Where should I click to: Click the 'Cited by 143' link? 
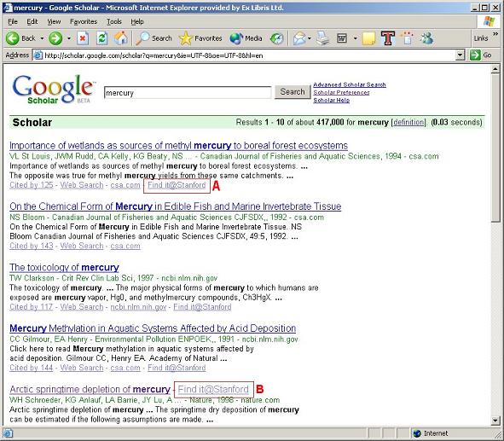[x=32, y=246]
